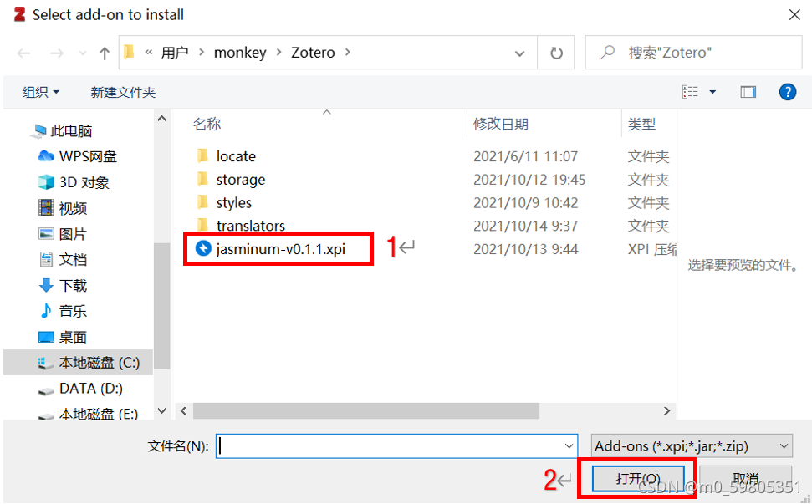Expand the address bar history dropdown
Viewport: 812px width, 504px height.
tap(519, 53)
